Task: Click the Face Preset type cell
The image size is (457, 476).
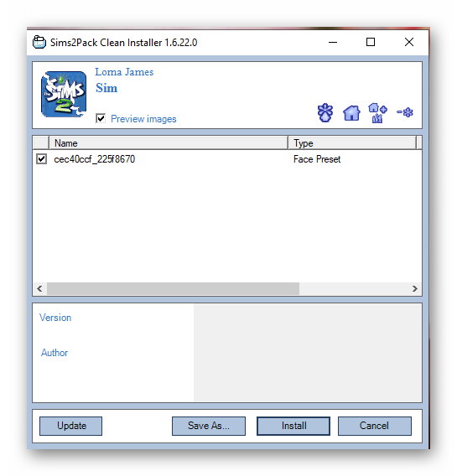Action: pyautogui.click(x=317, y=159)
